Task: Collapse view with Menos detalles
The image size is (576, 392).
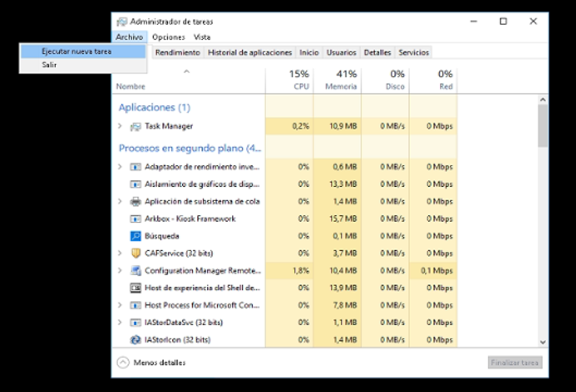Action: coord(152,363)
